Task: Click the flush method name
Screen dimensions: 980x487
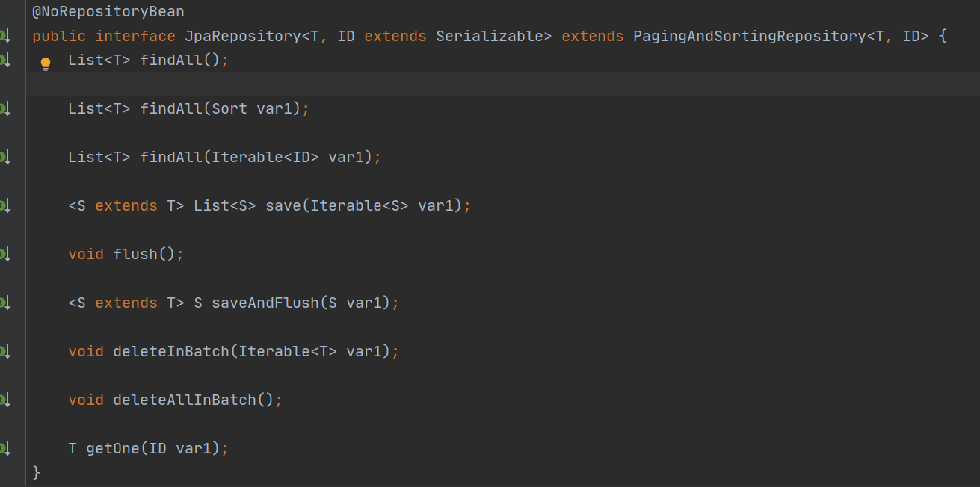Action: click(135, 254)
